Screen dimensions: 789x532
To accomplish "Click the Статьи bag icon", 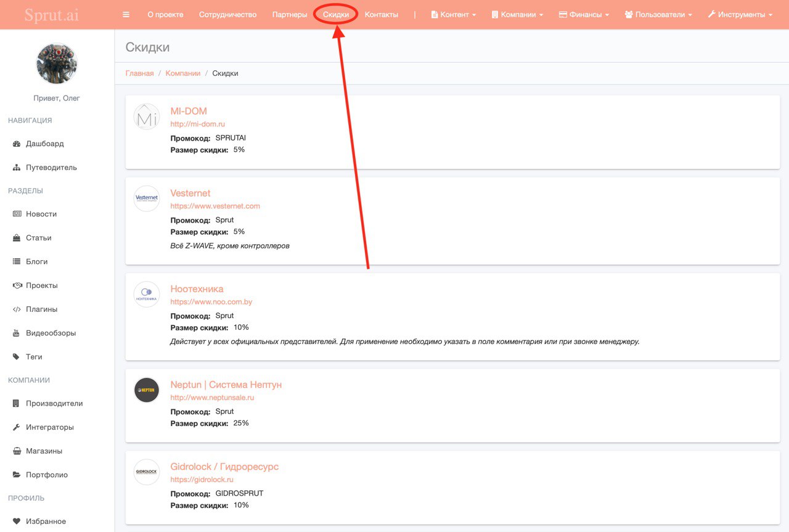I will tap(17, 238).
